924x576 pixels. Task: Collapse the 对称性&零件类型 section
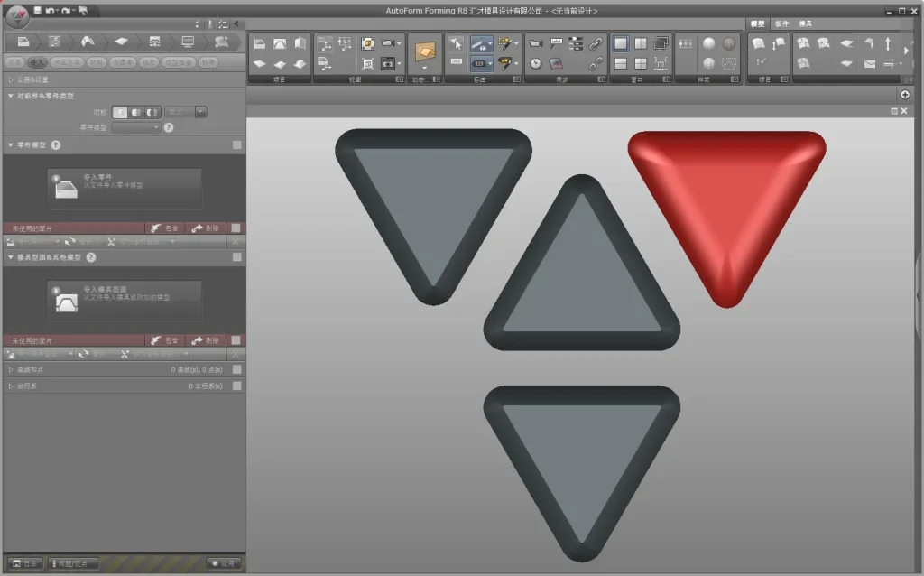pyautogui.click(x=11, y=96)
